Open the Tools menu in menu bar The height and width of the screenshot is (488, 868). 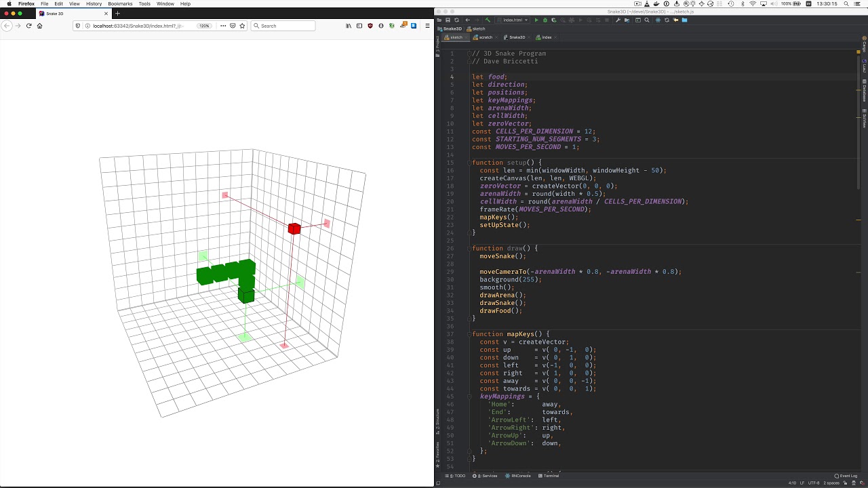pyautogui.click(x=144, y=4)
